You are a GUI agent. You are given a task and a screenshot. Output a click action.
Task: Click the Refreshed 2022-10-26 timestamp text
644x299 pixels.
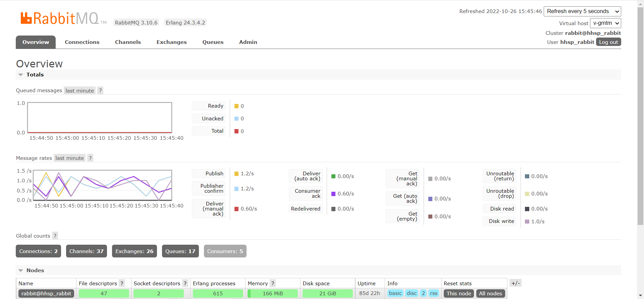click(x=500, y=11)
